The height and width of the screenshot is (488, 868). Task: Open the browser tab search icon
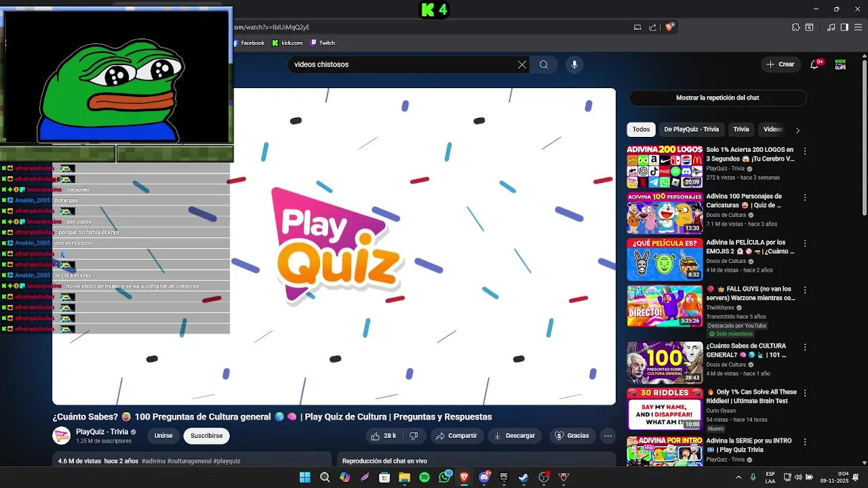pyautogui.click(x=810, y=27)
